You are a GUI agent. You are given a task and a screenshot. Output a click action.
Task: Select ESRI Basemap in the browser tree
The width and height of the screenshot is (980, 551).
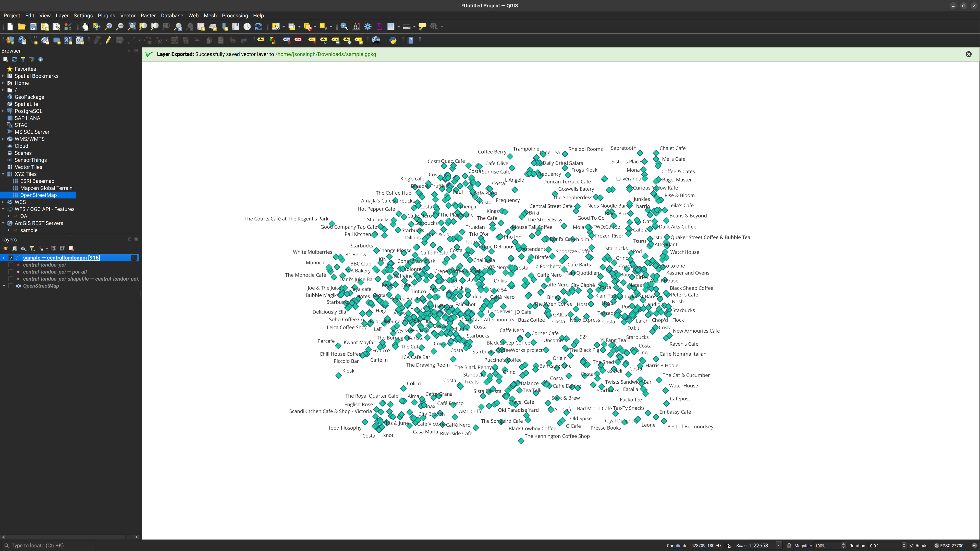tap(37, 181)
